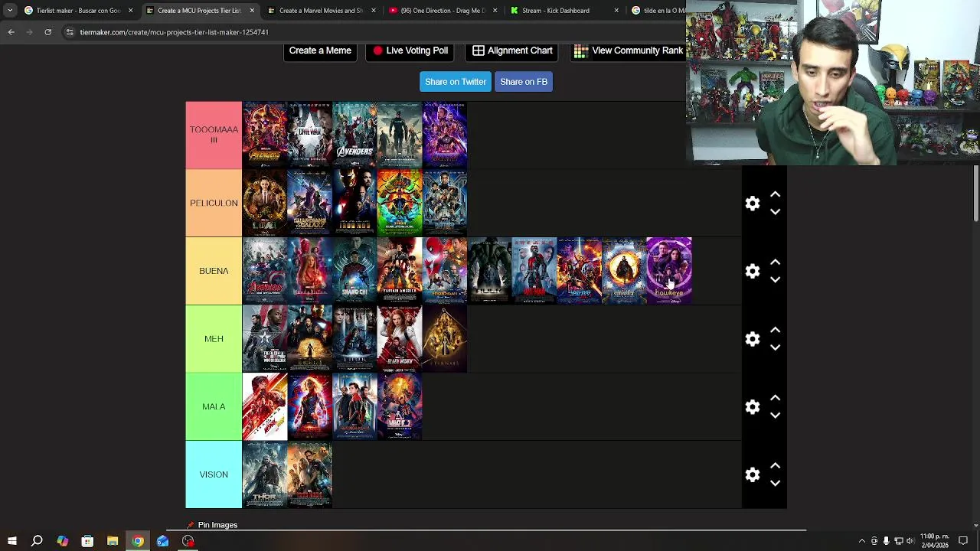Image resolution: width=980 pixels, height=551 pixels.
Task: Move MALA tier down with arrow
Action: coord(775,416)
